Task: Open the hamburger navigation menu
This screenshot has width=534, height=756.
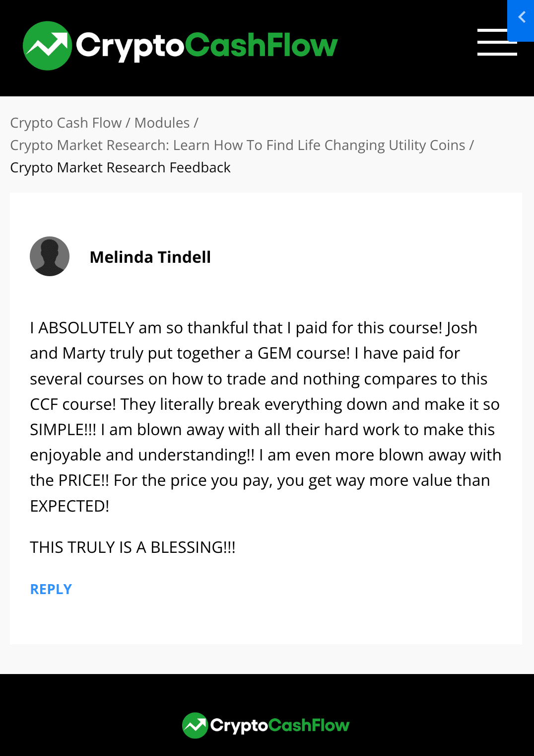Action: (x=497, y=42)
